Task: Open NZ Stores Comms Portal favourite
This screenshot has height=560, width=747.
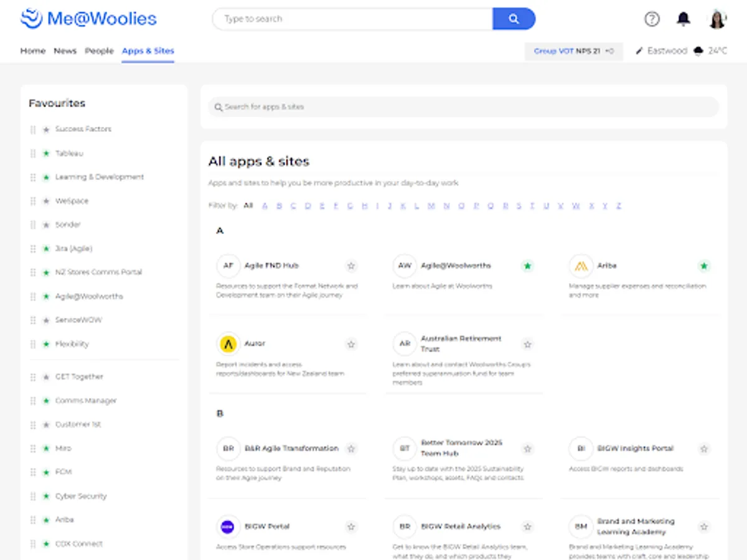Action: tap(98, 273)
